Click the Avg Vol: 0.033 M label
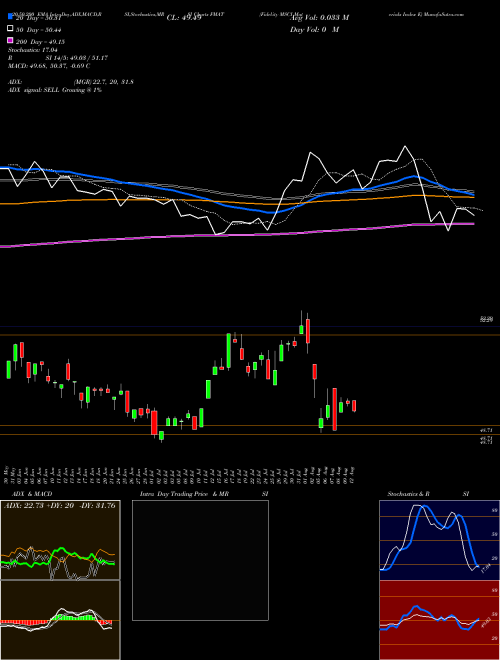This screenshot has height=660, width=500. [319, 18]
